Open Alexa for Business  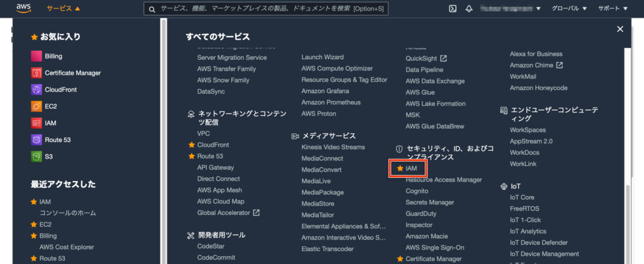pos(536,54)
